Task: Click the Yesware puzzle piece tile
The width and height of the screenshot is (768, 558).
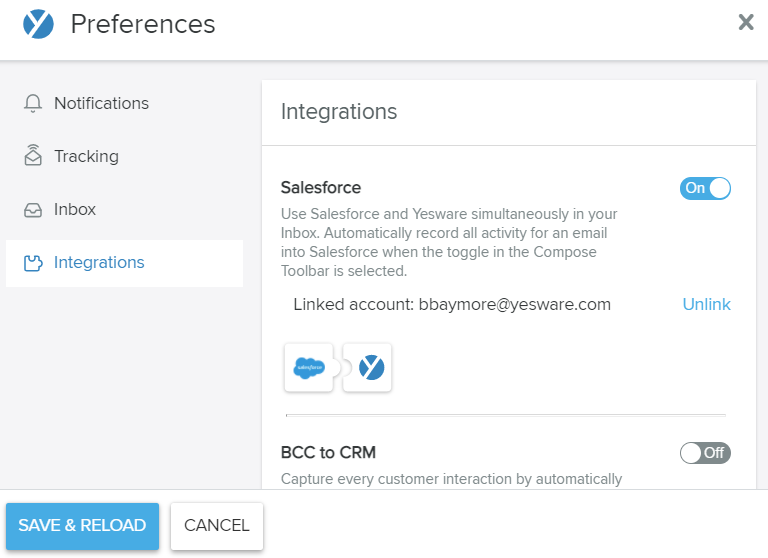Action: click(370, 368)
